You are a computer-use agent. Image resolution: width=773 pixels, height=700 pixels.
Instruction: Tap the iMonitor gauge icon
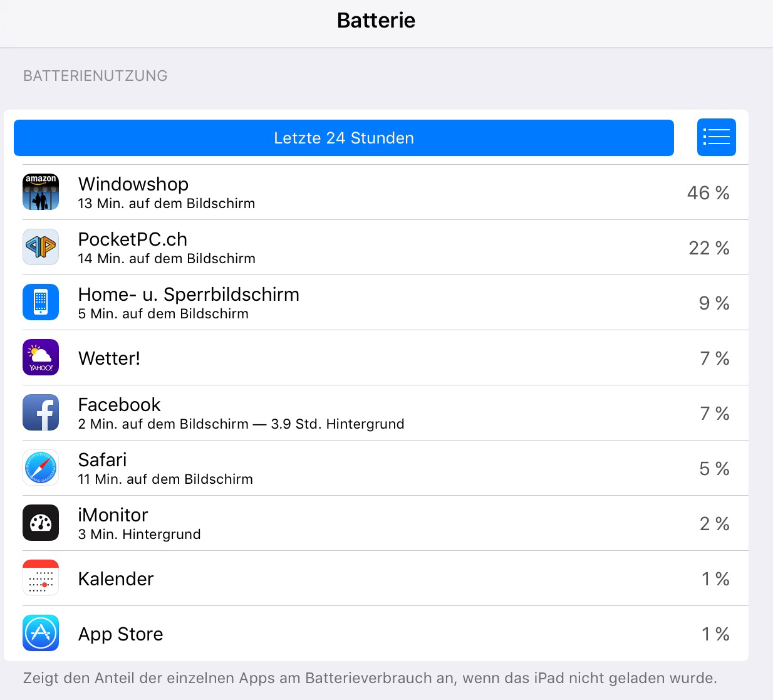coord(41,523)
